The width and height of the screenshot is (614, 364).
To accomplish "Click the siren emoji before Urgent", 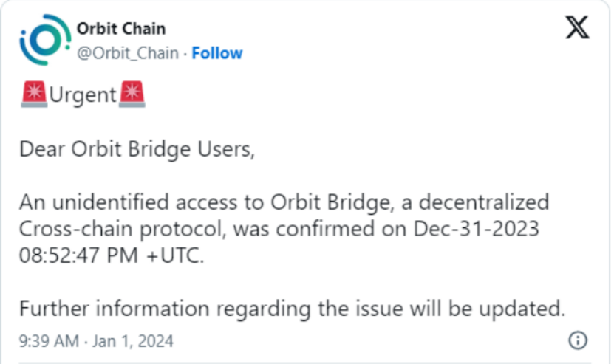I will pyautogui.click(x=34, y=95).
